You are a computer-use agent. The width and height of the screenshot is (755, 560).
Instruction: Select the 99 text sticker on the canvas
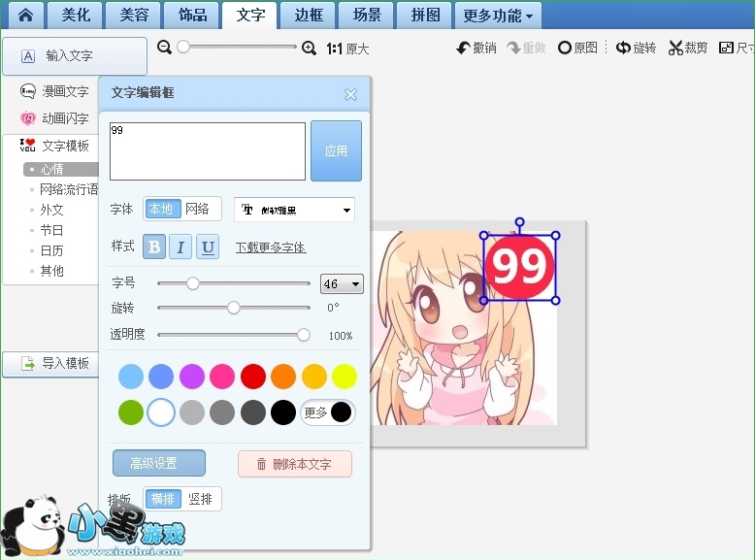[519, 268]
